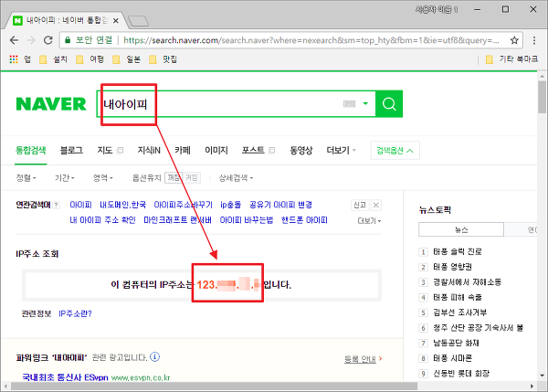
Task: Open the 앱 apps grid icon
Action: point(14,59)
